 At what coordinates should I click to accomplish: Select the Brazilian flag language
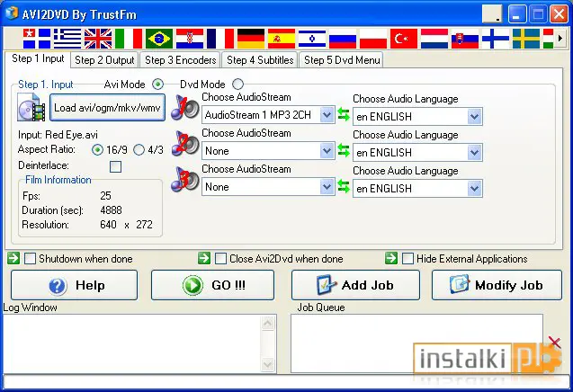[159, 39]
